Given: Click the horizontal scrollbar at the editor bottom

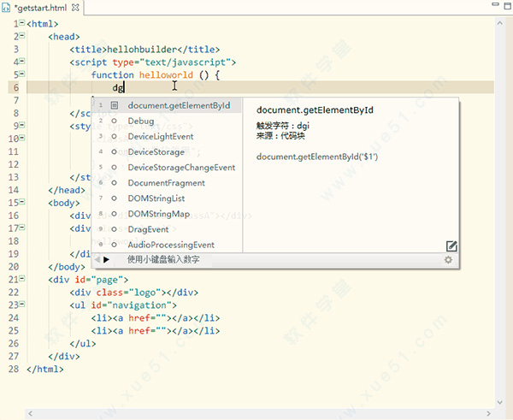Looking at the screenshot, I should point(256,414).
